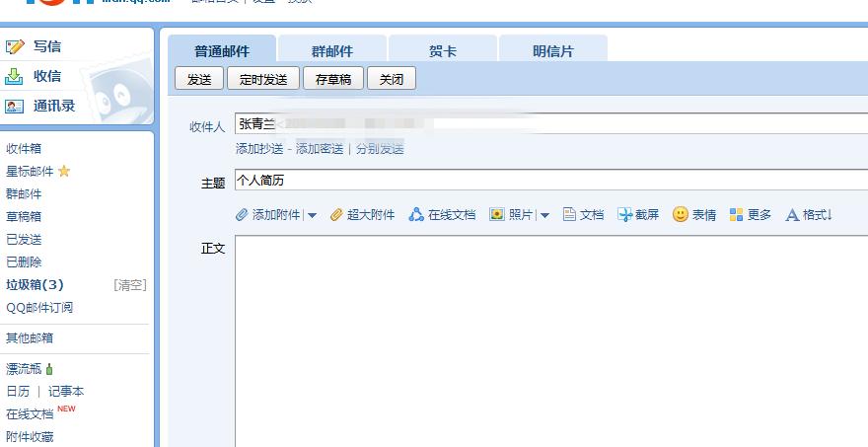This screenshot has width=868, height=447.
Task: Click the 关闭 button
Action: pyautogui.click(x=392, y=79)
